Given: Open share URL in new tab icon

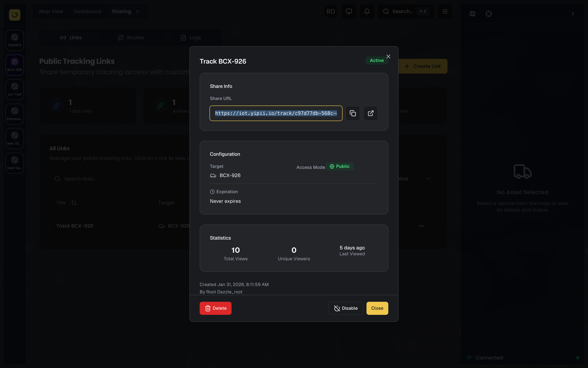Looking at the screenshot, I should pos(371,113).
